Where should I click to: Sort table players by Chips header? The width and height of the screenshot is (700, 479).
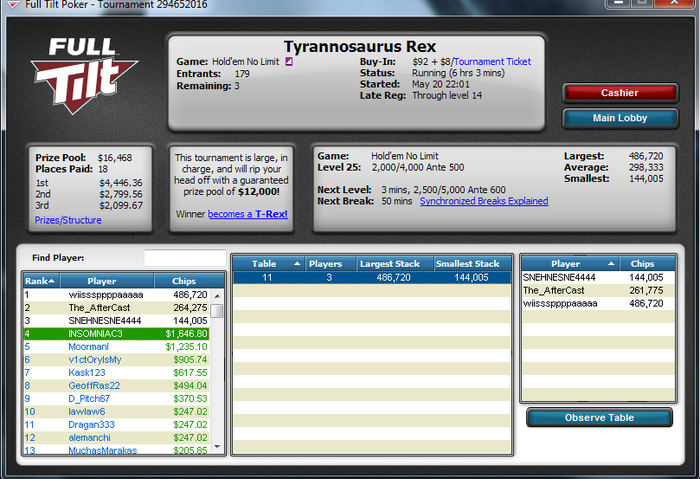coord(647,264)
